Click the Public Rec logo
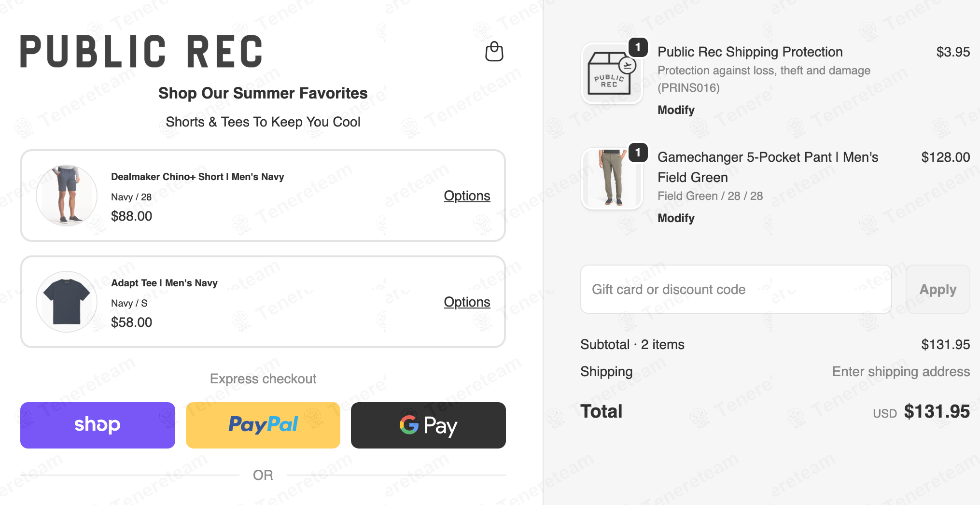Screen dimensions: 980x505 point(141,51)
